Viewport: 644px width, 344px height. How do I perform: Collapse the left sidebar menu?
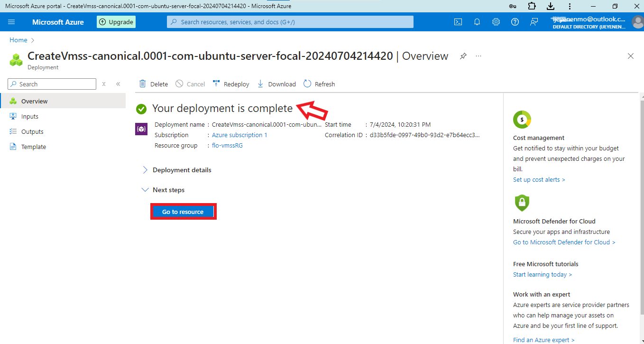coord(118,84)
